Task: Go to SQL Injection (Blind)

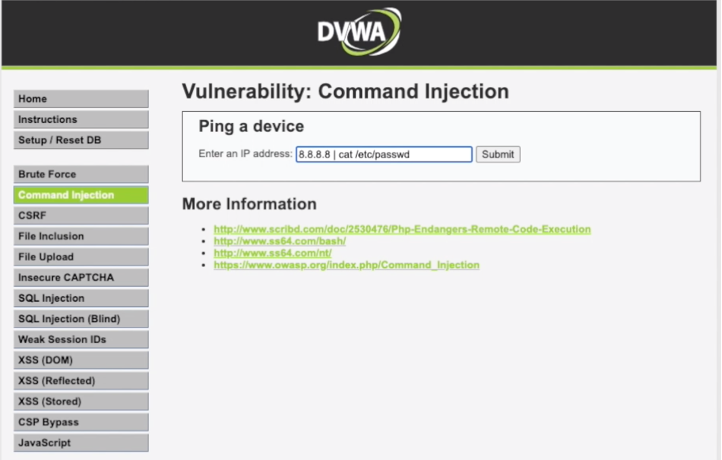Action: pyautogui.click(x=81, y=319)
